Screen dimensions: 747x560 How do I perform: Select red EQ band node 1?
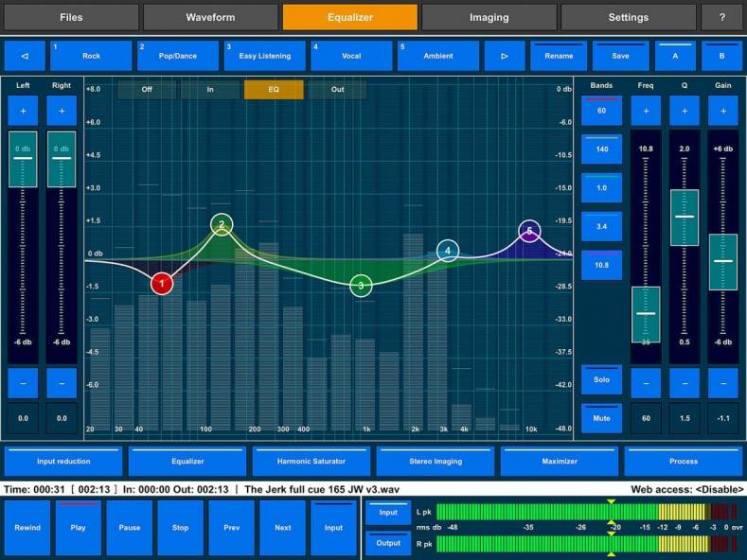point(162,283)
